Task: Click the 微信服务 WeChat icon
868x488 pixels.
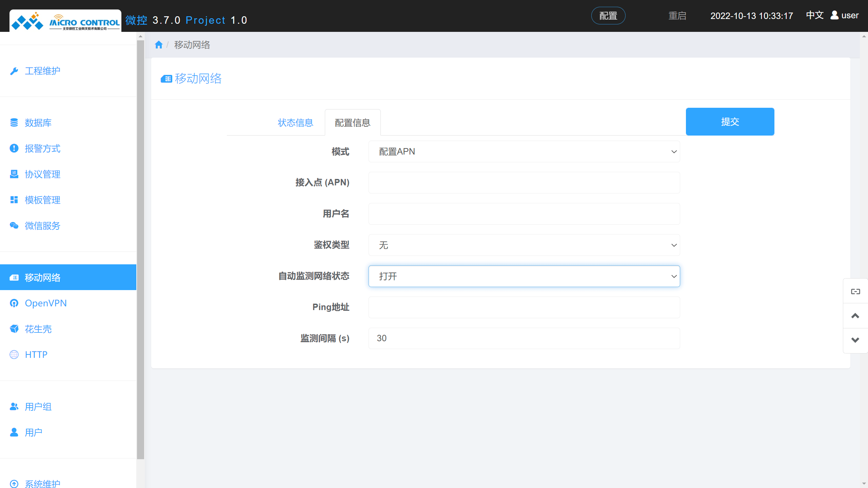Action: pyautogui.click(x=14, y=226)
